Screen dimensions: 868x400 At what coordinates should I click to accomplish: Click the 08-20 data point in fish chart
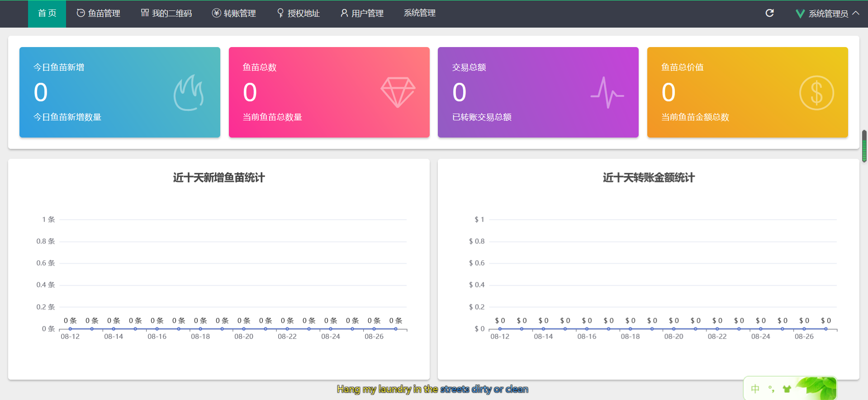244,329
